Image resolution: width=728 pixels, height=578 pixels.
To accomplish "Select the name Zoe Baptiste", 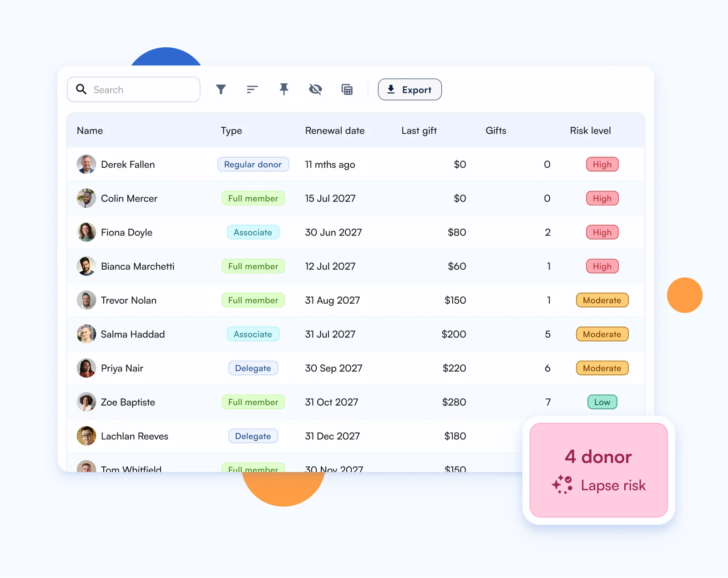I will [128, 402].
